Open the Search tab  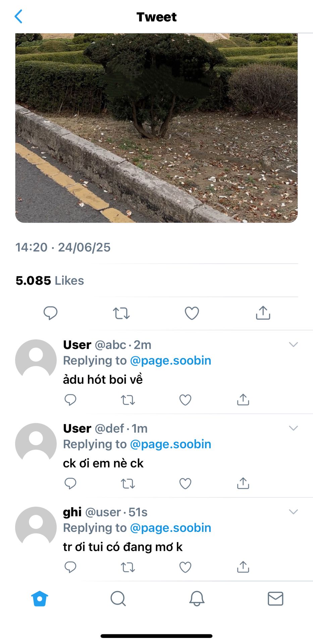pos(118,599)
